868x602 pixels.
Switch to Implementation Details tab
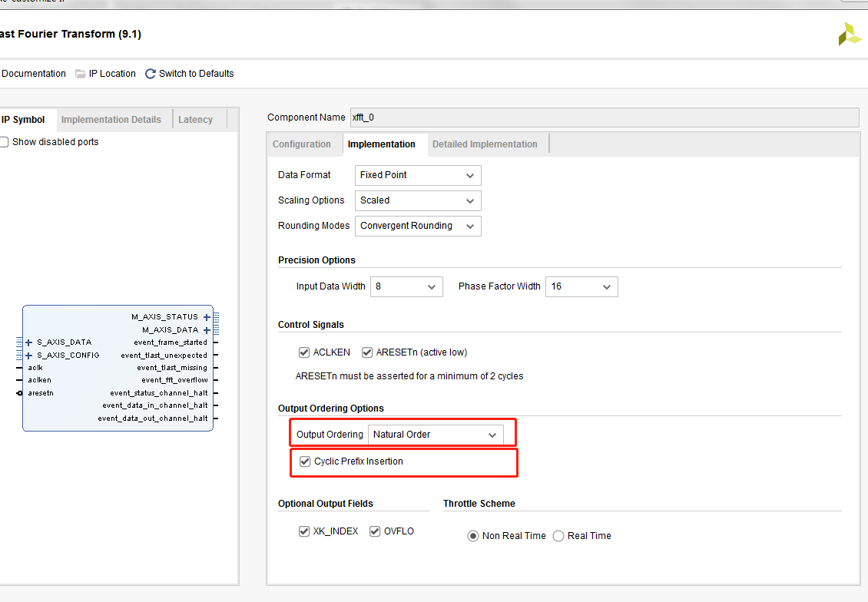pyautogui.click(x=111, y=120)
